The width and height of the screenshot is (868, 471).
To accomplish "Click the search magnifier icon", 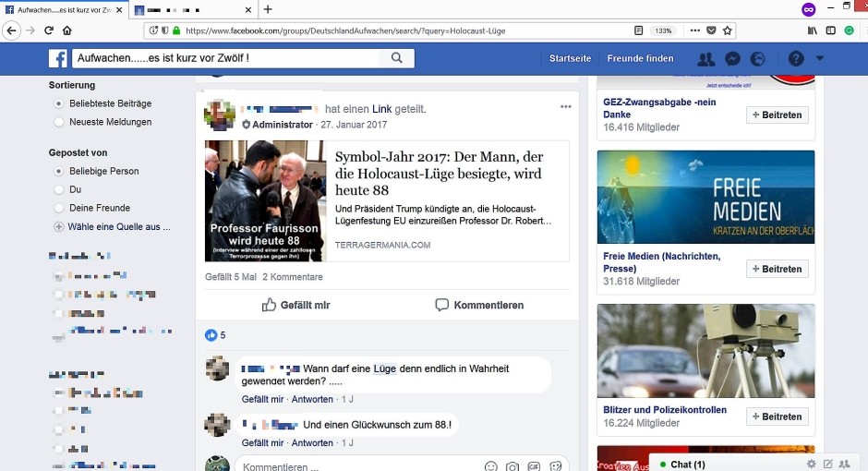I will coord(396,58).
